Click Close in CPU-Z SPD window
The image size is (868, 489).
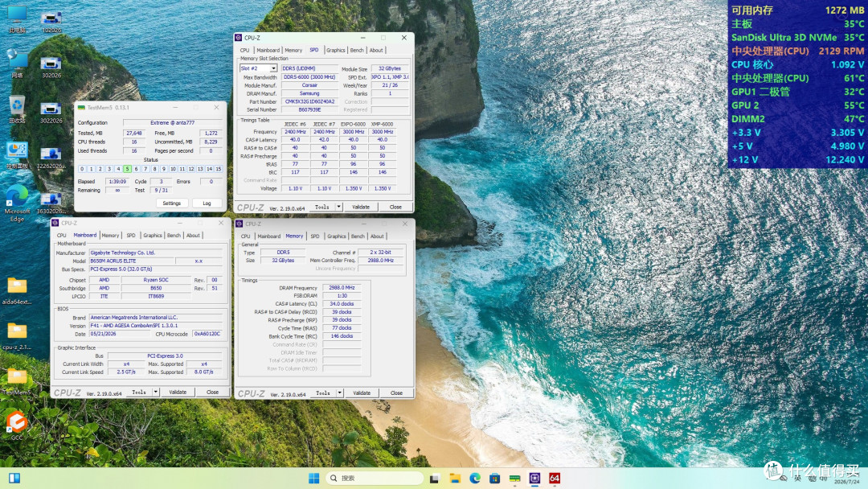395,207
